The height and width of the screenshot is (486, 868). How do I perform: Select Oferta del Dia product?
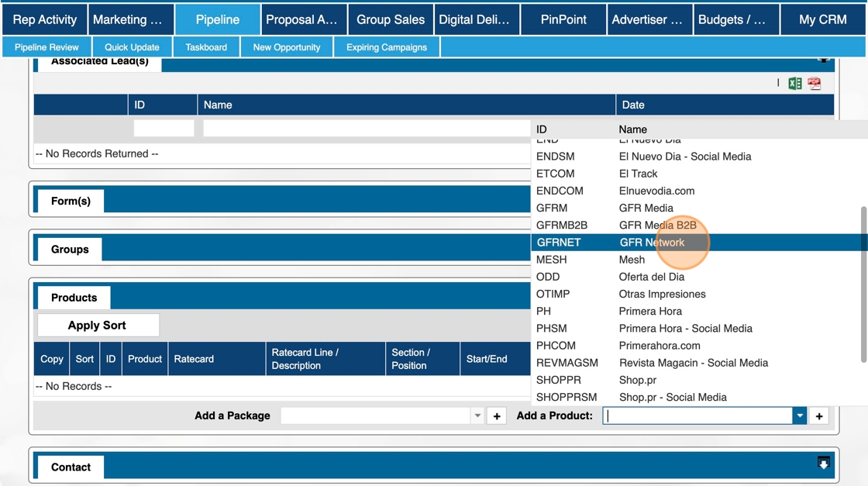pos(699,277)
